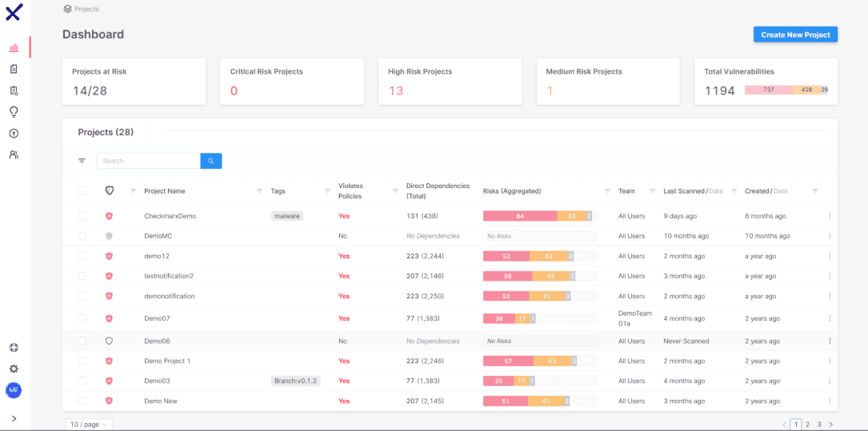Click the Total Vulnerabilities severity bar
The width and height of the screenshot is (868, 431).
click(786, 90)
